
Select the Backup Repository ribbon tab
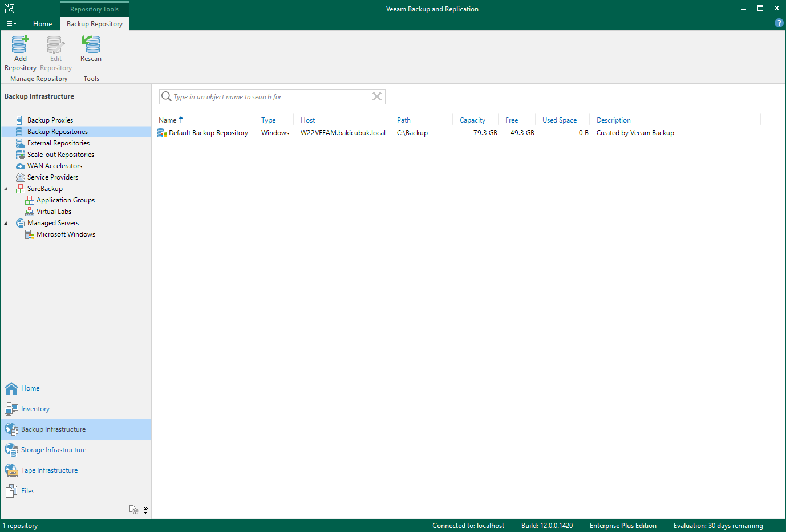(95, 23)
